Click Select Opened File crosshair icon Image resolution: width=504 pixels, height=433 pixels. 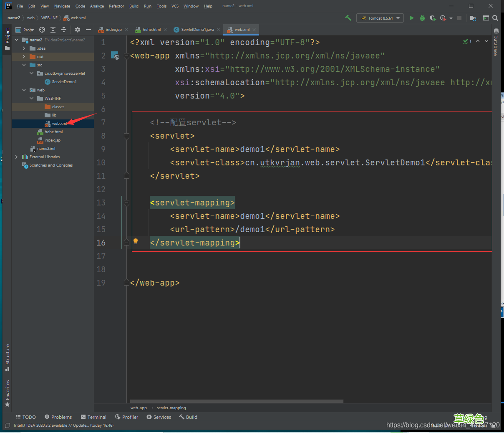coord(42,30)
